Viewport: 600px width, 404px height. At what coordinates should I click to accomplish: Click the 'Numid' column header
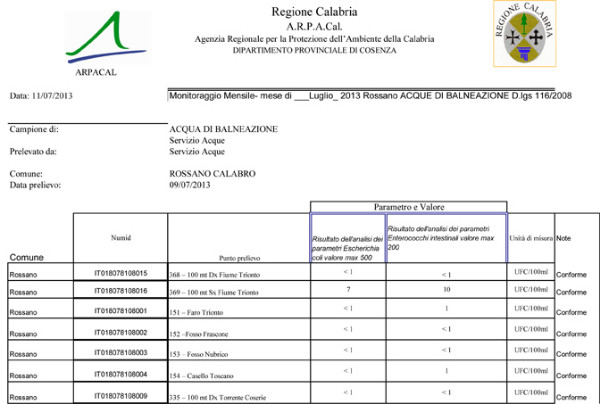coord(120,237)
